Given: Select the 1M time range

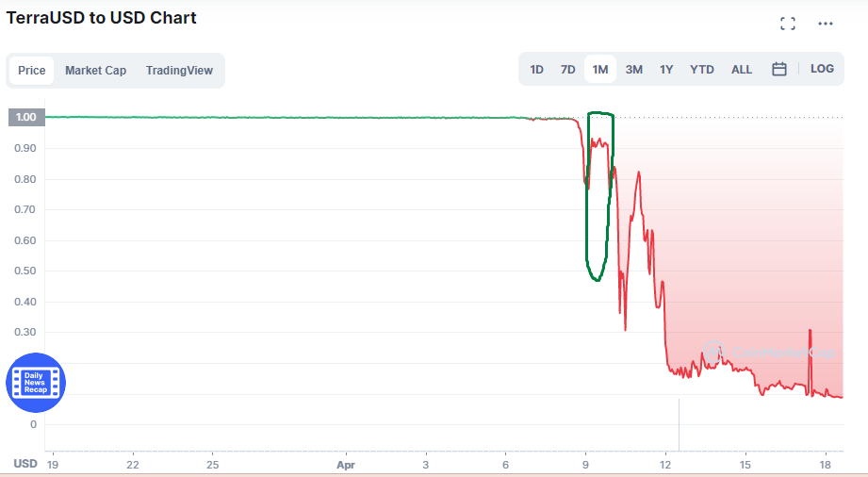Looking at the screenshot, I should coord(600,69).
